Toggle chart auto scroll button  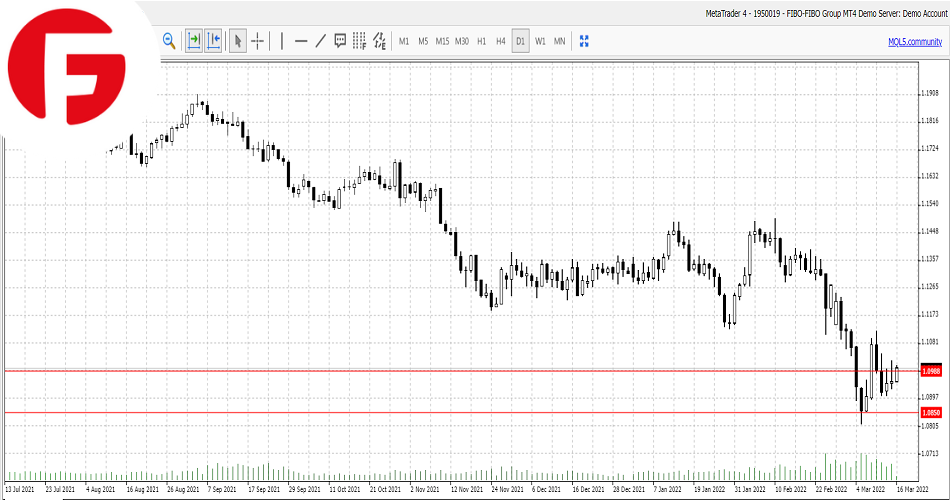click(x=193, y=41)
